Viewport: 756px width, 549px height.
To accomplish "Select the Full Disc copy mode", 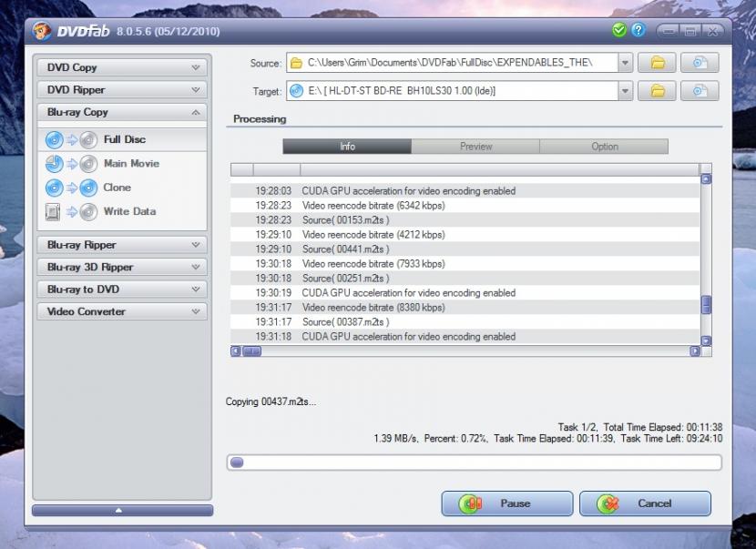I will pos(122,140).
